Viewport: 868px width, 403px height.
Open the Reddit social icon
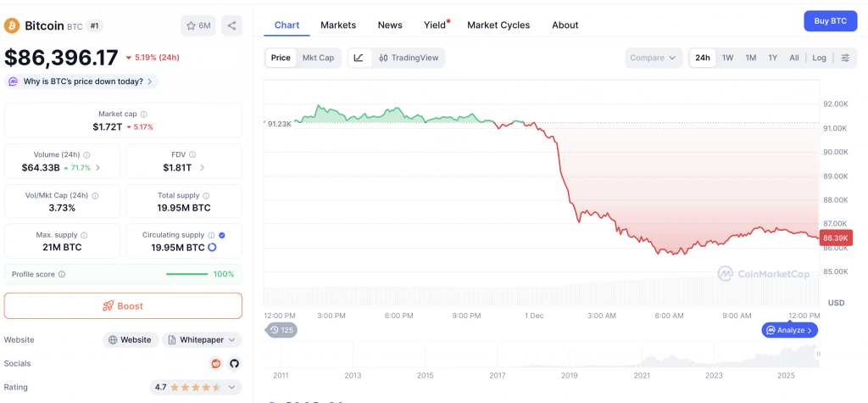tap(216, 363)
